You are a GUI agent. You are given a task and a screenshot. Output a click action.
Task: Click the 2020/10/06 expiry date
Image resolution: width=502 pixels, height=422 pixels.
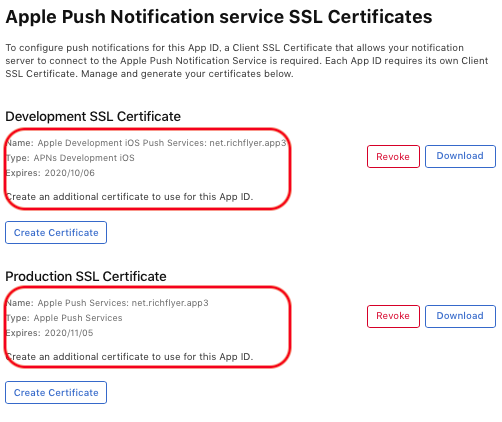[x=70, y=173]
